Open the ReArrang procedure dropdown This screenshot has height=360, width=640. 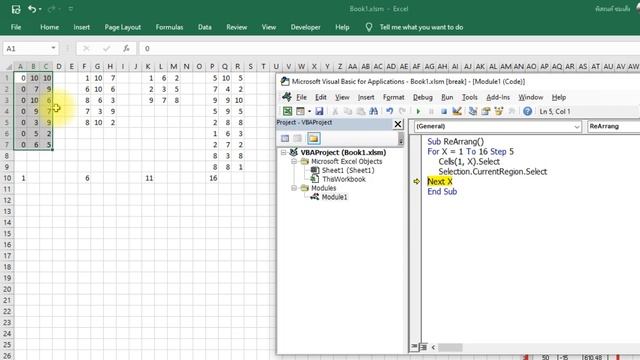613,127
